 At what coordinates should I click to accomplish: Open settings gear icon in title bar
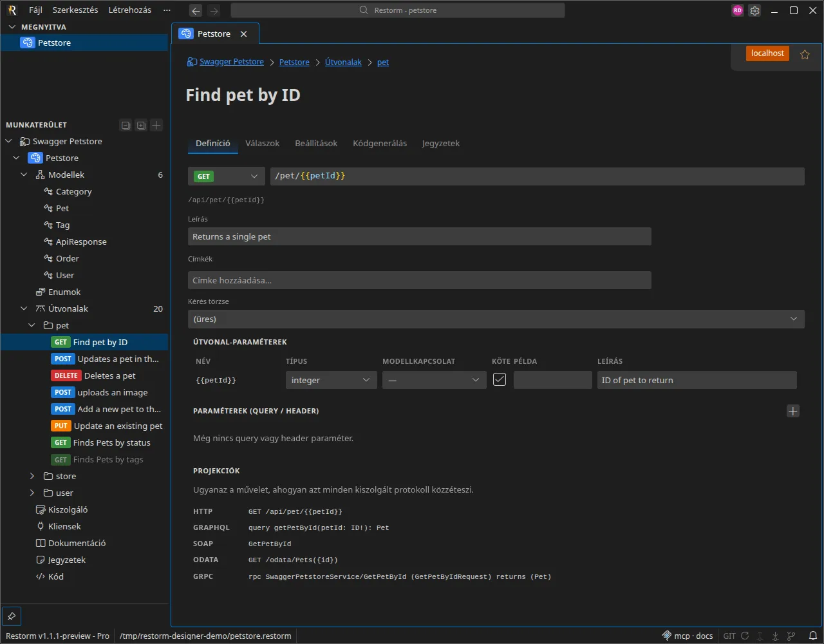pyautogui.click(x=755, y=10)
